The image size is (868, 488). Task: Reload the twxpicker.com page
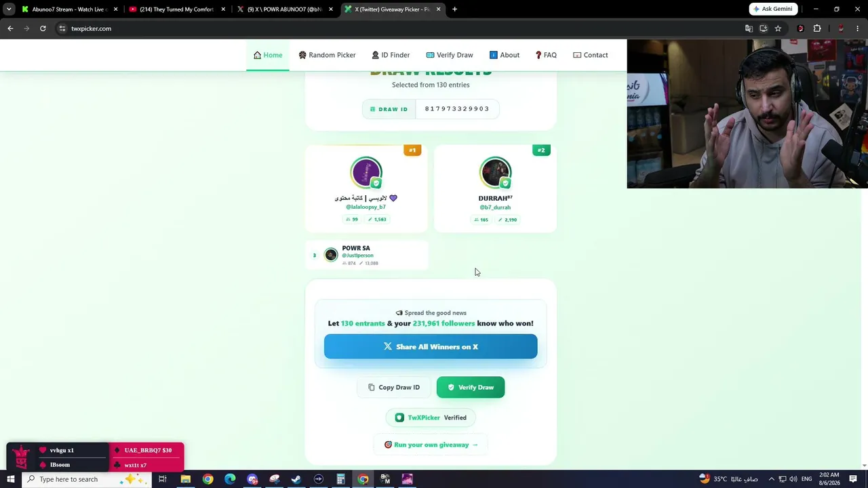point(43,28)
